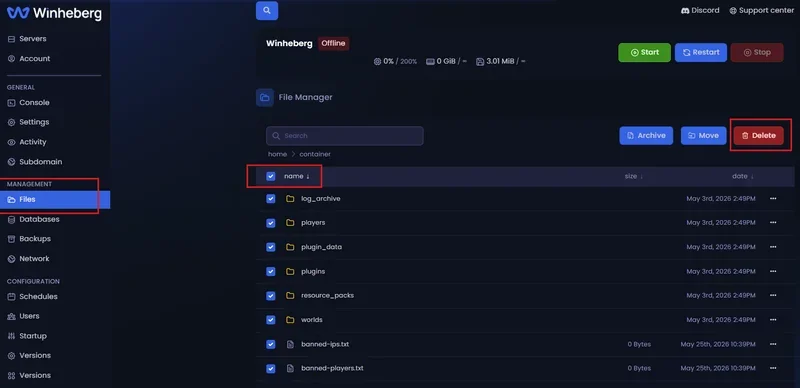Open the container breadcrumb
The width and height of the screenshot is (800, 388).
tap(315, 154)
